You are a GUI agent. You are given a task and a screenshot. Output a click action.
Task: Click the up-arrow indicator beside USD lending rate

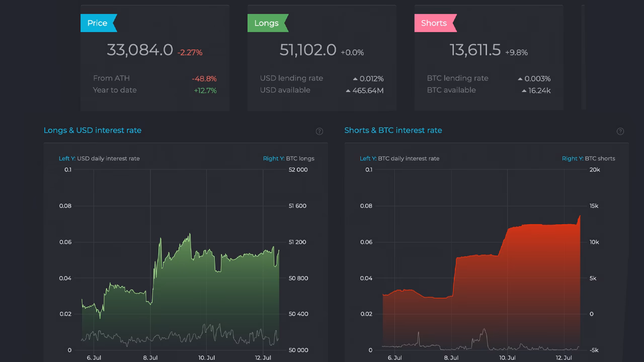point(356,78)
